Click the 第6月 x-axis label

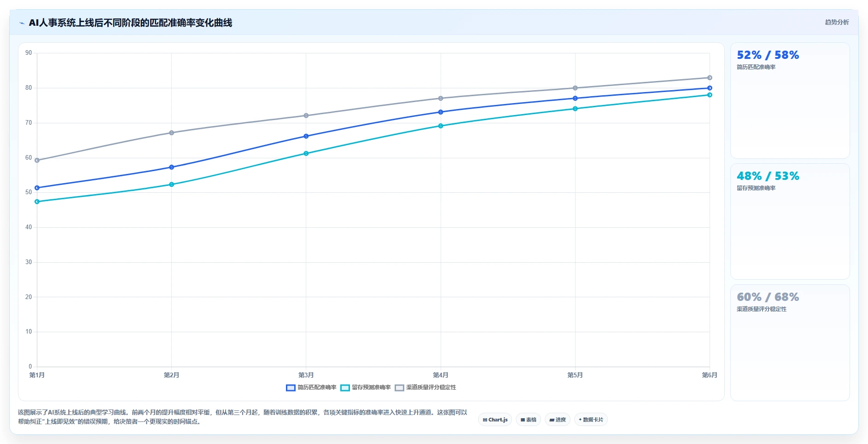710,375
